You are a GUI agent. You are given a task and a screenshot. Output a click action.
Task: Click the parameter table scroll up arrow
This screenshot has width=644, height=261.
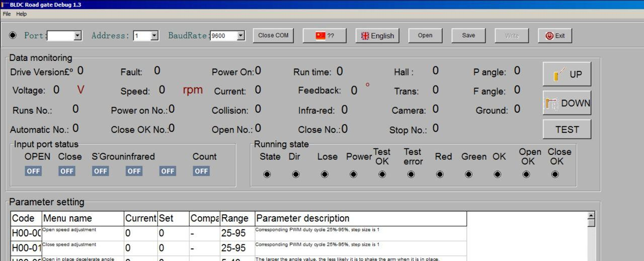click(x=591, y=216)
